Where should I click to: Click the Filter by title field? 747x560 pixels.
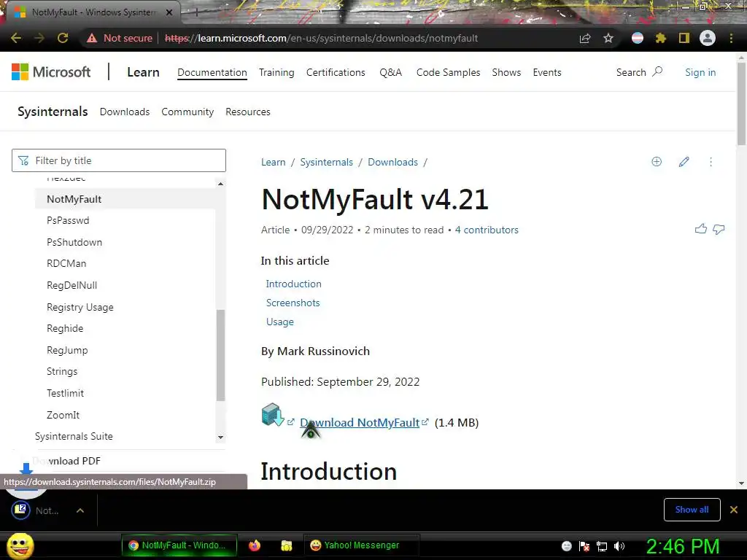pyautogui.click(x=119, y=160)
